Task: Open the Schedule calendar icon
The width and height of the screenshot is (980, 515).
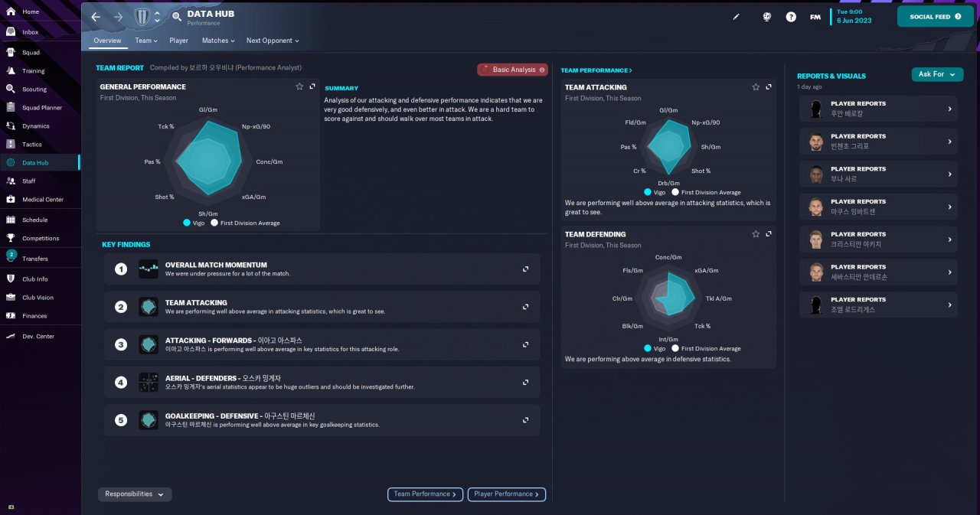Action: click(11, 220)
